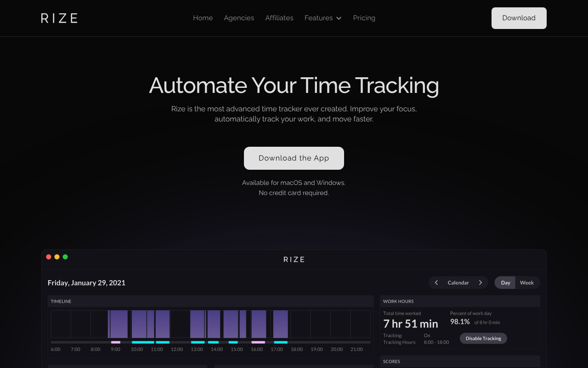Click the yellow dot in the app window
Viewport: 588px width, 368px height.
click(57, 257)
